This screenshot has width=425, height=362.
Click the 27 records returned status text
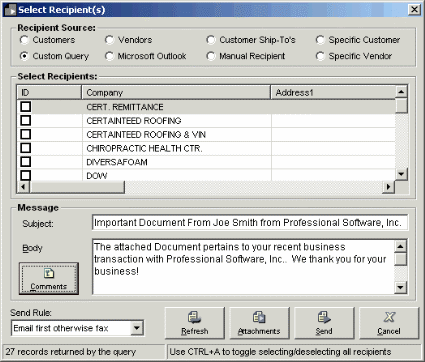(x=71, y=352)
